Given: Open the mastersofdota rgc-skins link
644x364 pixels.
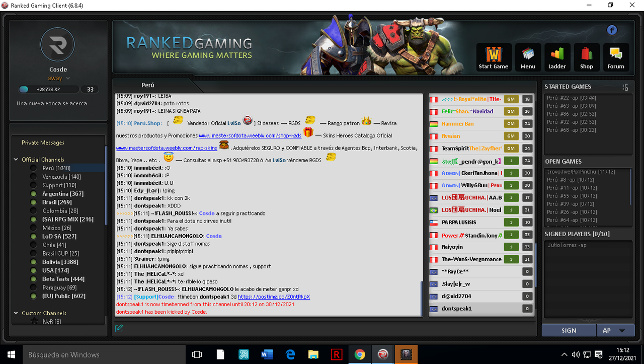Looking at the screenshot, I should pyautogui.click(x=167, y=148).
